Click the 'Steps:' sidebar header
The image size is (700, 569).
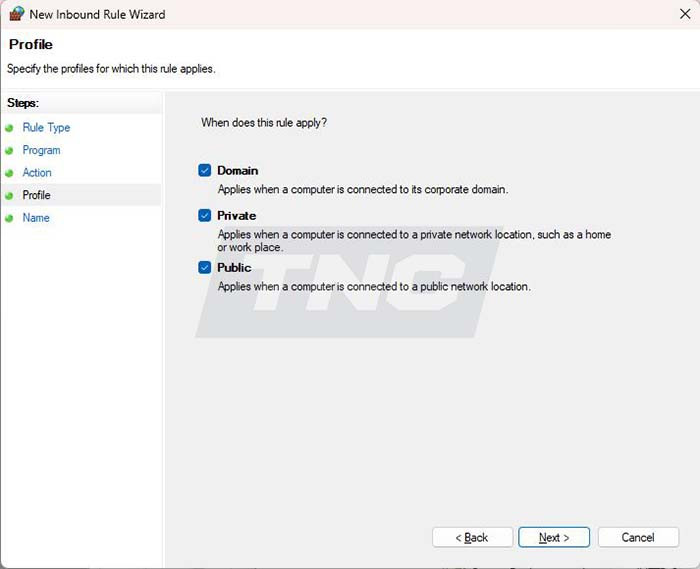point(23,103)
